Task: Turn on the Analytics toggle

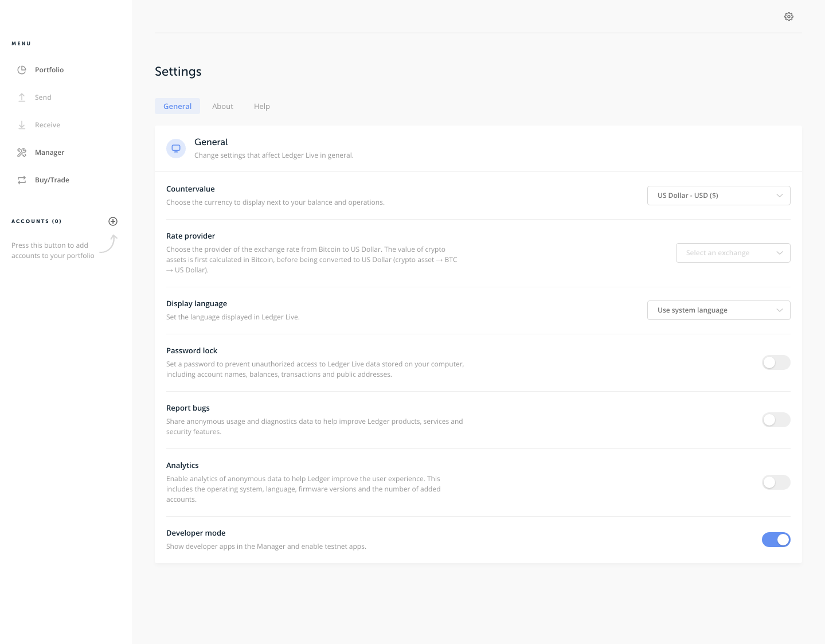Action: click(776, 482)
